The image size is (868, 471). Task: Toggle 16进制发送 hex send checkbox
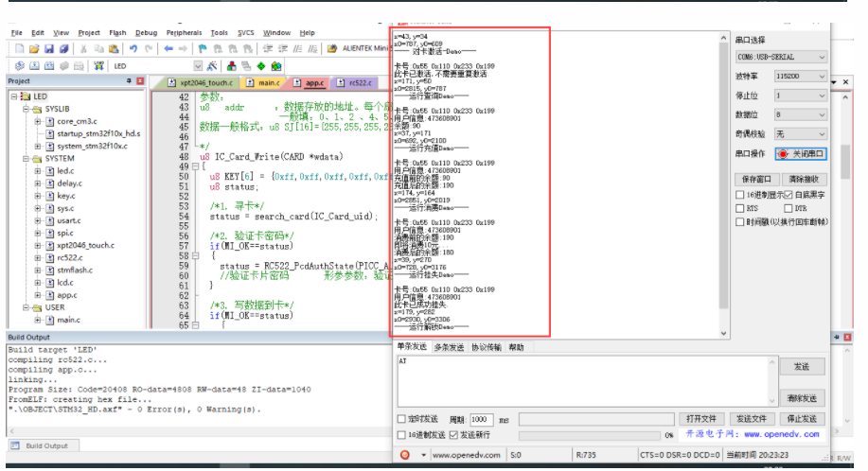(x=401, y=435)
